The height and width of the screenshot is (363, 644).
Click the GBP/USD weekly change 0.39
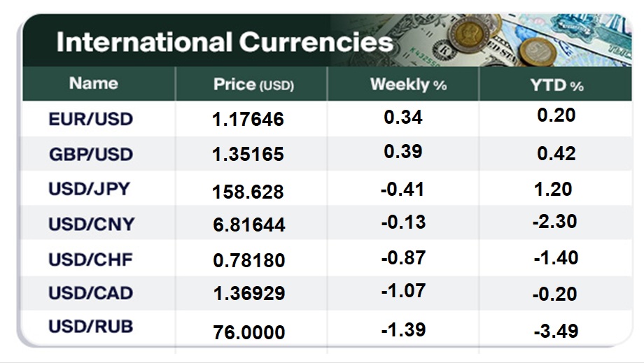coord(403,152)
